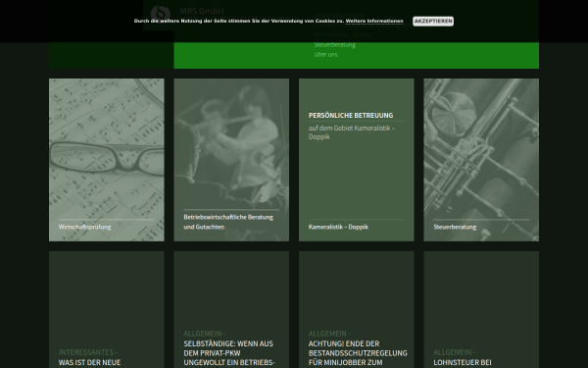Click the Interessantes category label
Image resolution: width=588 pixels, height=368 pixels.
tap(88, 352)
